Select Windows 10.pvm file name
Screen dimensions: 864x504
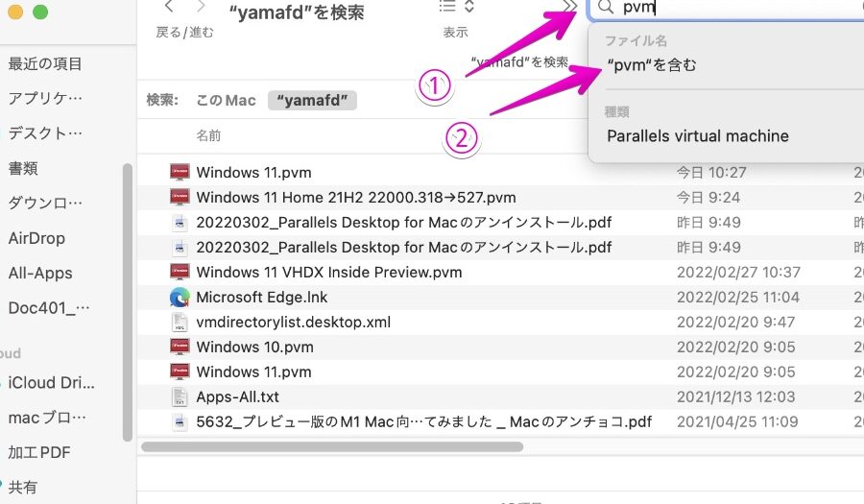(x=254, y=347)
